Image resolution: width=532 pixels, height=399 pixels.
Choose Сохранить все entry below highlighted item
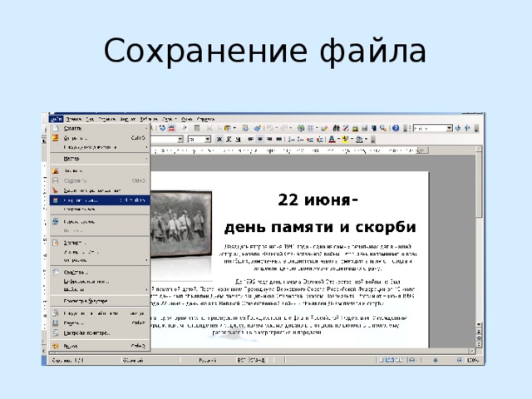100,209
